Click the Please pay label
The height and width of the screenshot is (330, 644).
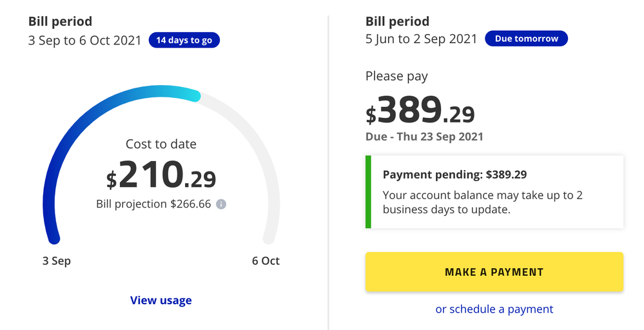(396, 76)
